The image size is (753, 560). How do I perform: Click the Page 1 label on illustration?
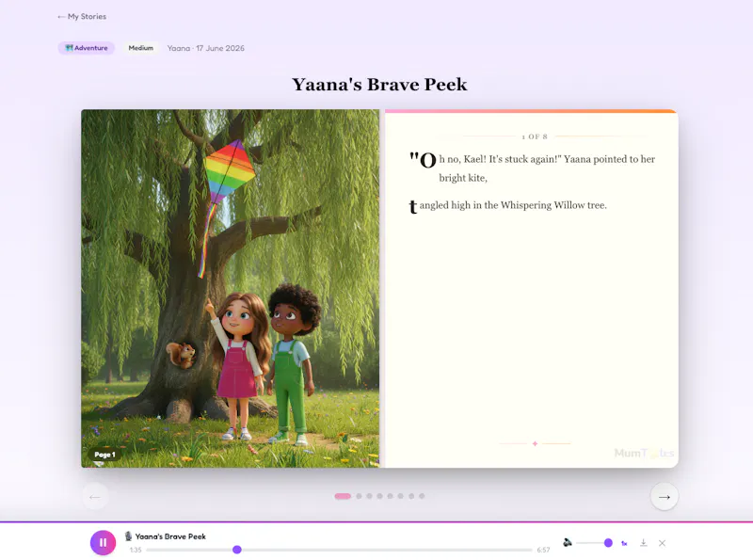(x=104, y=455)
